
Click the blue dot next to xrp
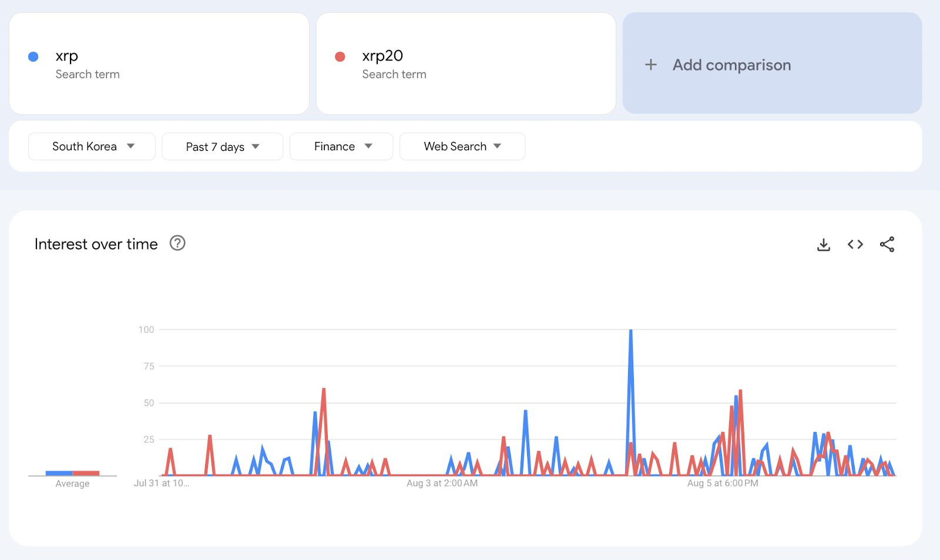(x=33, y=56)
